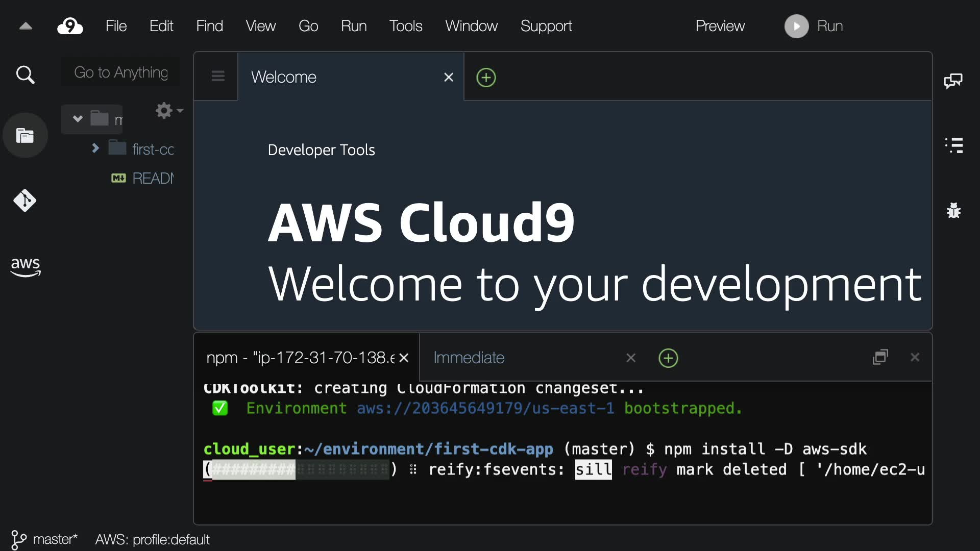
Task: Open the Tools menu
Action: (x=405, y=26)
